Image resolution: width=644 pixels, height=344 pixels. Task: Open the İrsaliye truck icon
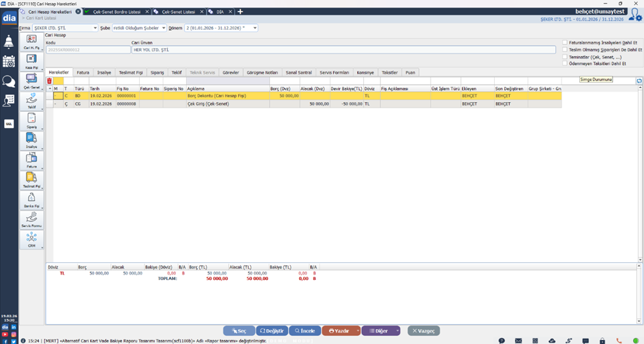[31, 139]
